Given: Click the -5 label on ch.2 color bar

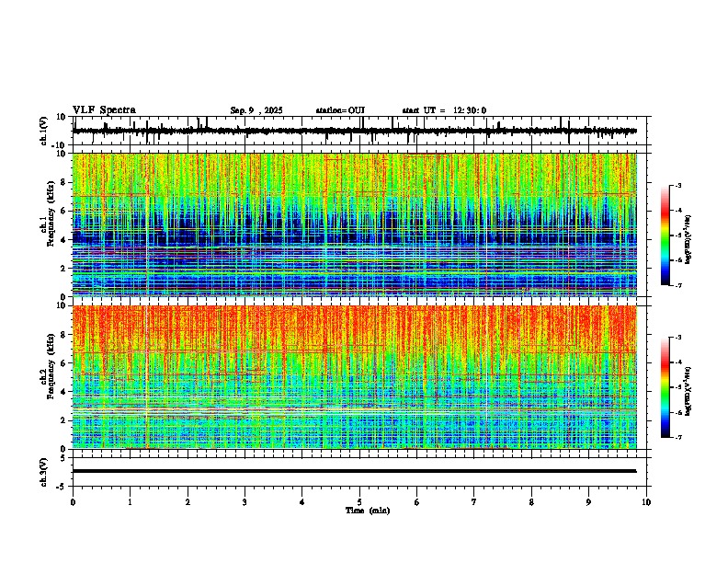Looking at the screenshot, I should pos(678,387).
